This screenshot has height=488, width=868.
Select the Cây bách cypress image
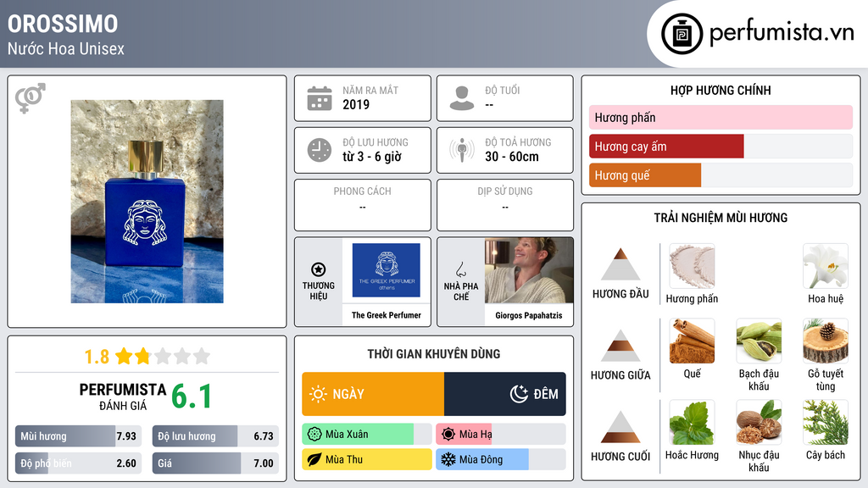(x=826, y=422)
